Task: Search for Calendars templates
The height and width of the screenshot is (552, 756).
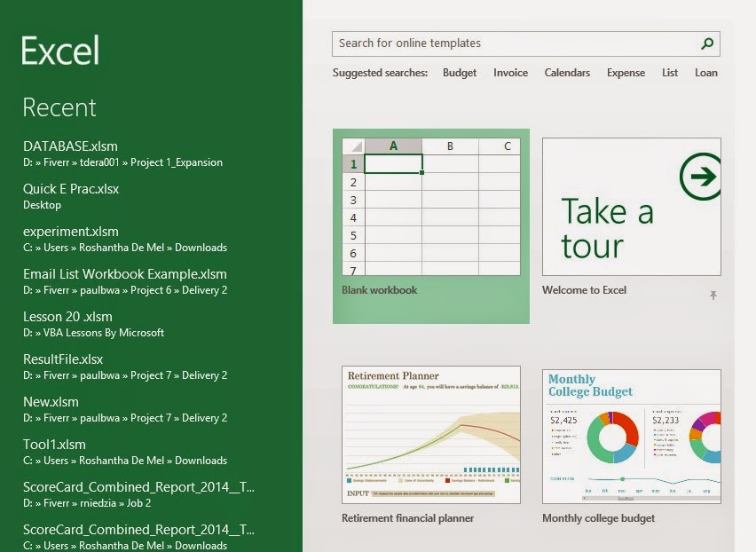Action: [x=567, y=72]
